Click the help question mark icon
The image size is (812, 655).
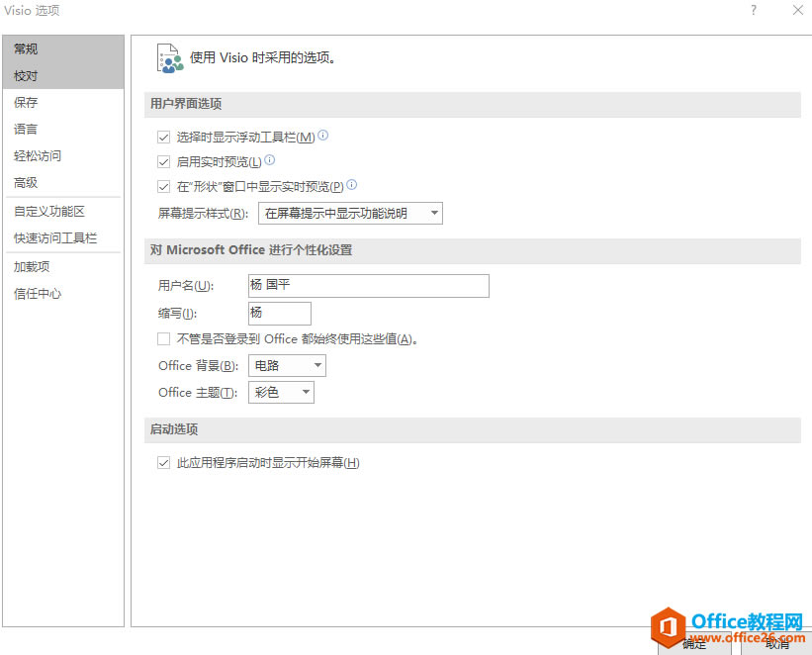click(x=754, y=10)
